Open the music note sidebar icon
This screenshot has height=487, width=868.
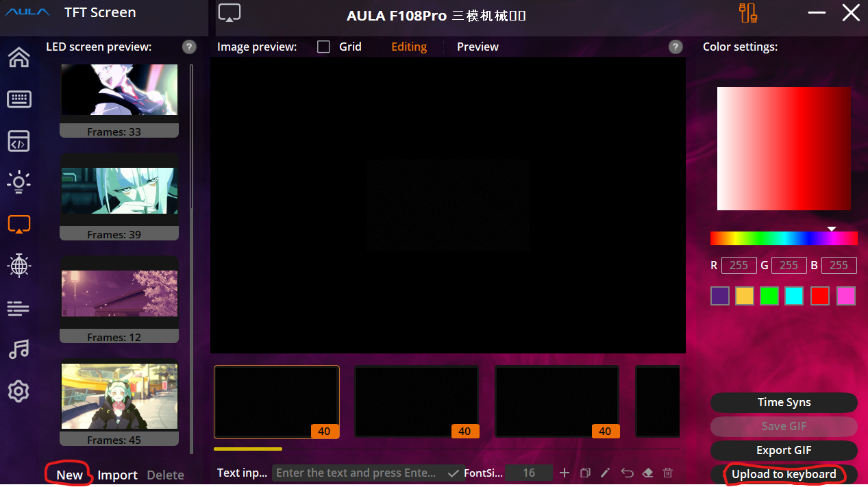pos(18,349)
